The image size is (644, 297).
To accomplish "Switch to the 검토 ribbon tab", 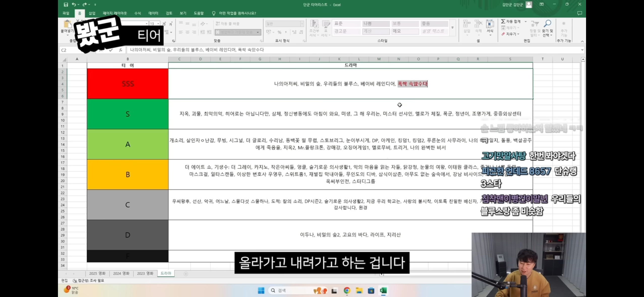I will point(169,13).
